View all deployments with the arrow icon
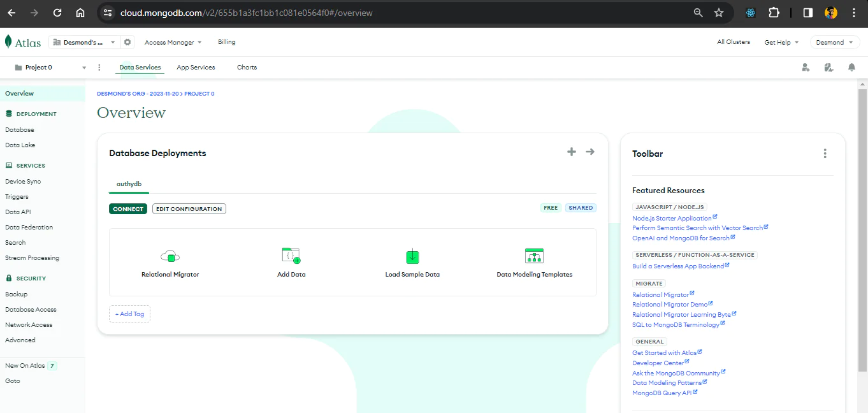868x413 pixels. point(590,152)
